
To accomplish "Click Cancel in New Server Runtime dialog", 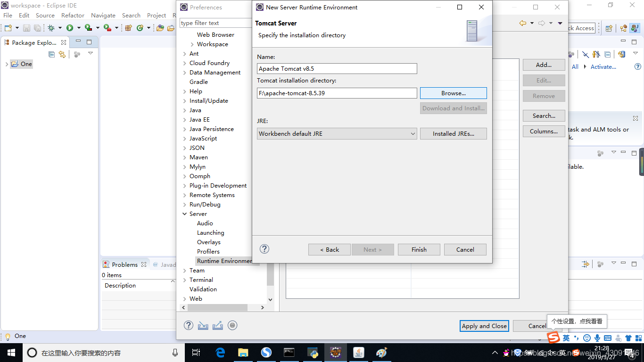I will (x=465, y=249).
